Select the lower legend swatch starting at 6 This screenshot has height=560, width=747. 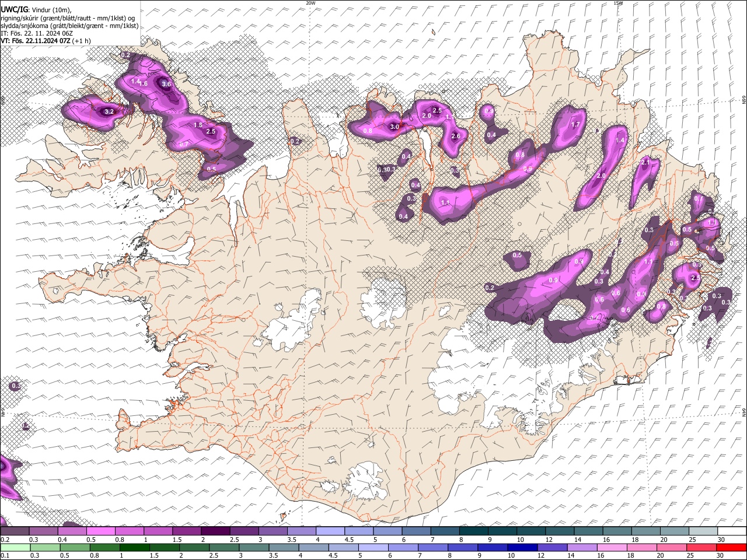click(402, 547)
